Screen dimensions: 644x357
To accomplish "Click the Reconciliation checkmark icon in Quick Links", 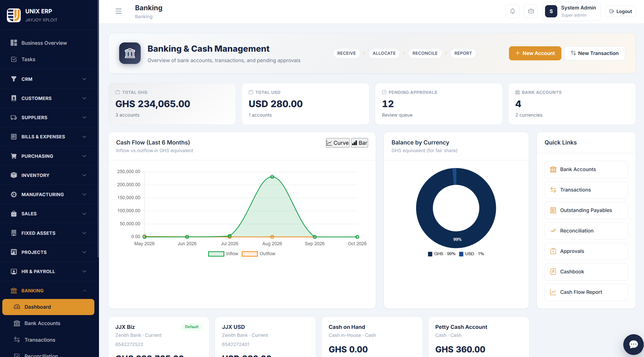I will [553, 231].
